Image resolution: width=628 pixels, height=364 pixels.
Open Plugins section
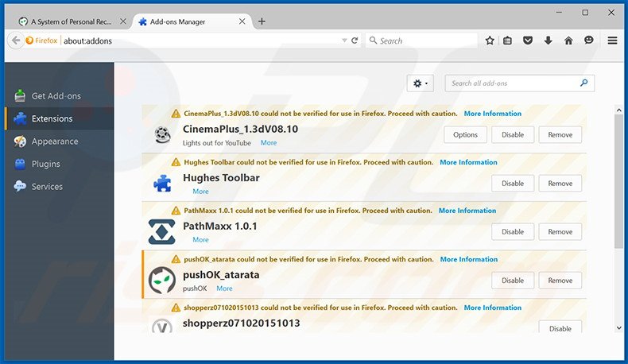click(60, 164)
